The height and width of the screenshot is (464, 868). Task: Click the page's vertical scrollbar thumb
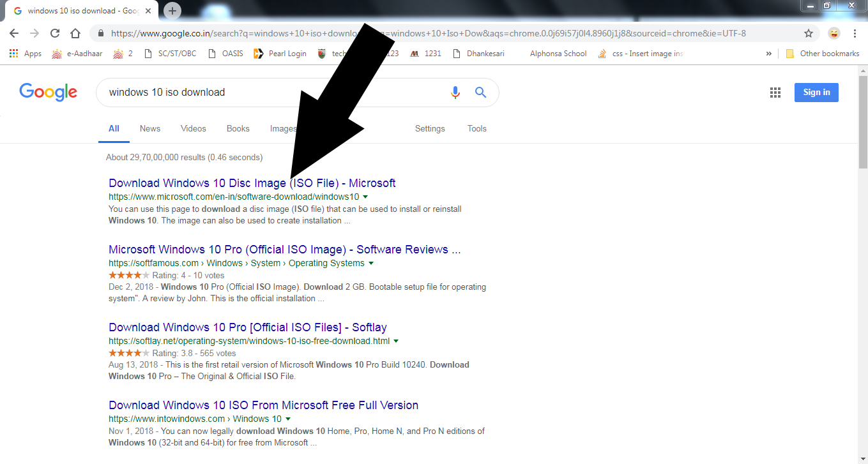pyautogui.click(x=863, y=121)
